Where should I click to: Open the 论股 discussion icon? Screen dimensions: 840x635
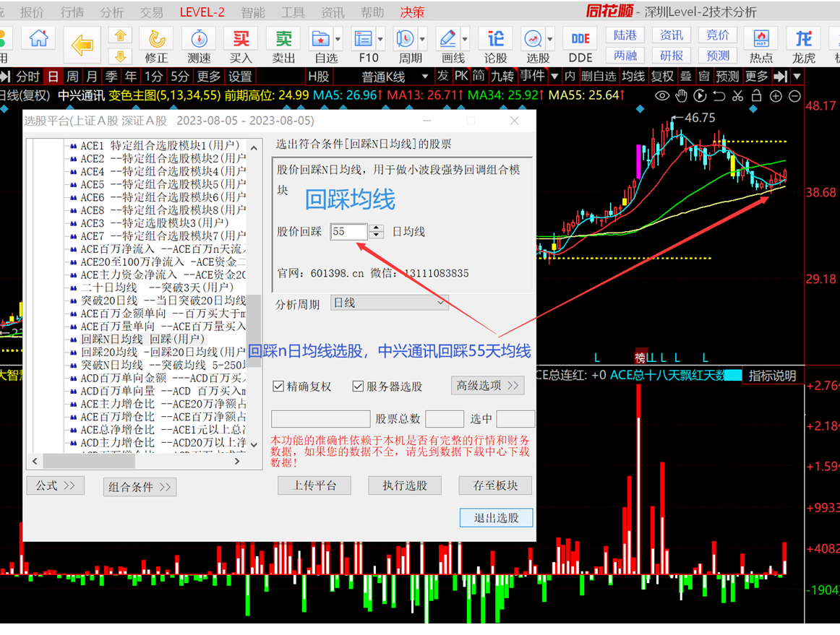point(495,46)
